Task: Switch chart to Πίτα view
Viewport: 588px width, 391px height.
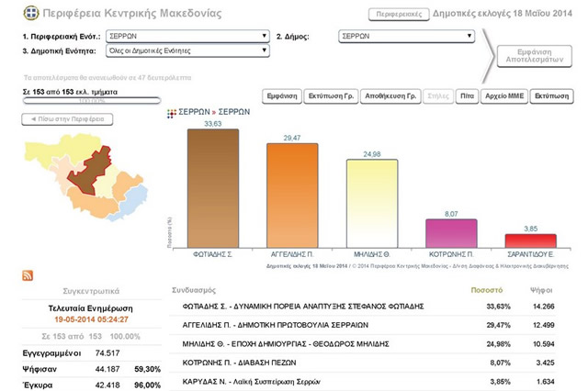Action: coord(467,95)
